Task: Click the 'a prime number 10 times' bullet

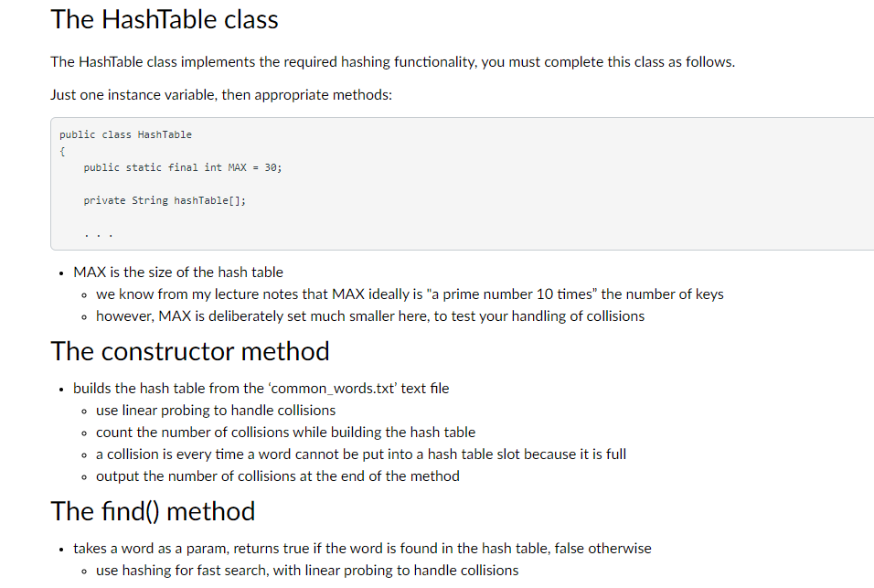Action: [410, 294]
